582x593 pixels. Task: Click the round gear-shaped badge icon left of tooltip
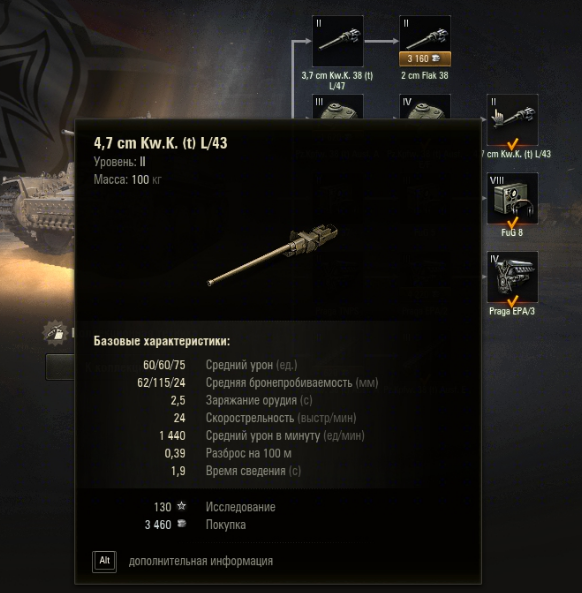56,332
